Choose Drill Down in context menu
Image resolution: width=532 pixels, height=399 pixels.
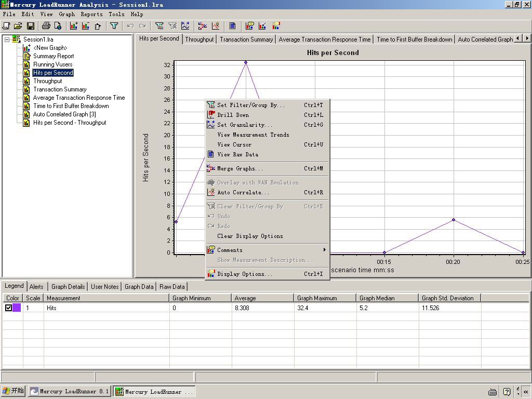268,115
